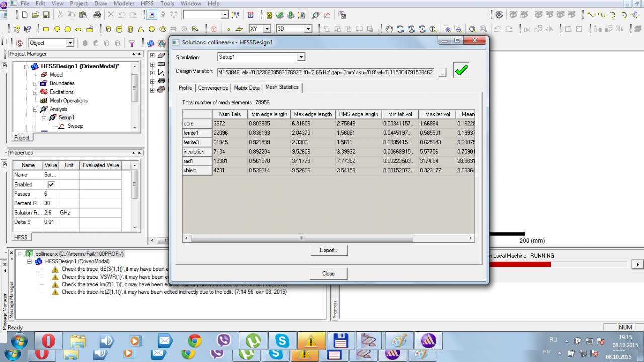This screenshot has height=362, width=644.
Task: Open uTorrent from the taskbar
Action: (x=253, y=342)
